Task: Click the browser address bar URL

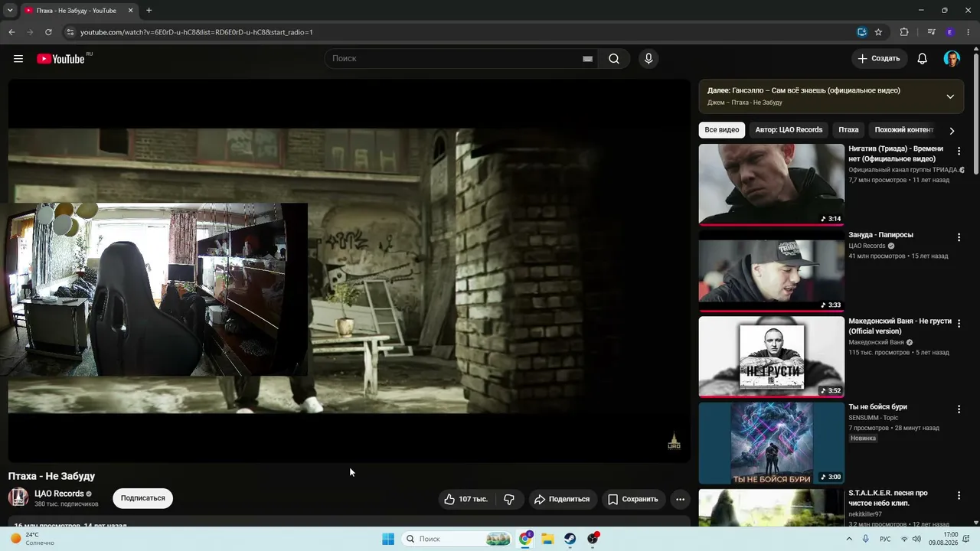Action: (x=197, y=32)
